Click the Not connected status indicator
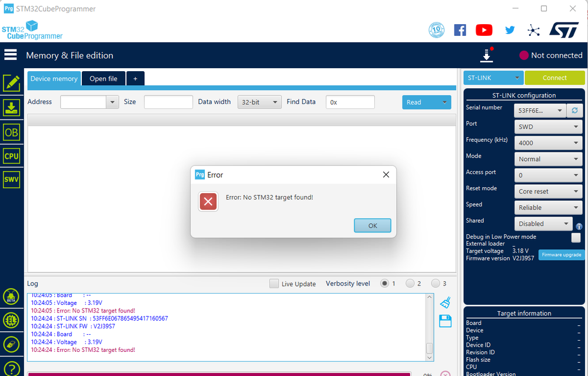588x376 pixels. (x=550, y=55)
